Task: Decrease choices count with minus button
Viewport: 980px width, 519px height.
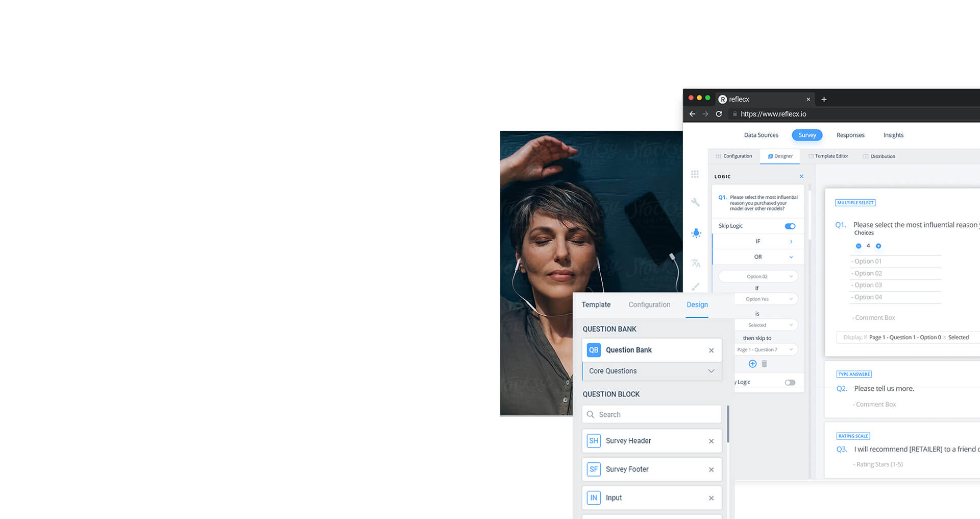Action: pos(859,246)
